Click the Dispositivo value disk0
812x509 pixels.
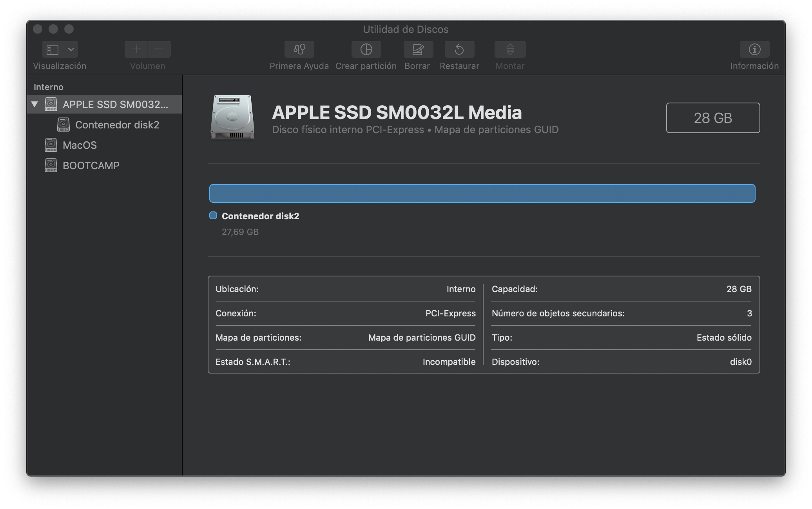(741, 362)
